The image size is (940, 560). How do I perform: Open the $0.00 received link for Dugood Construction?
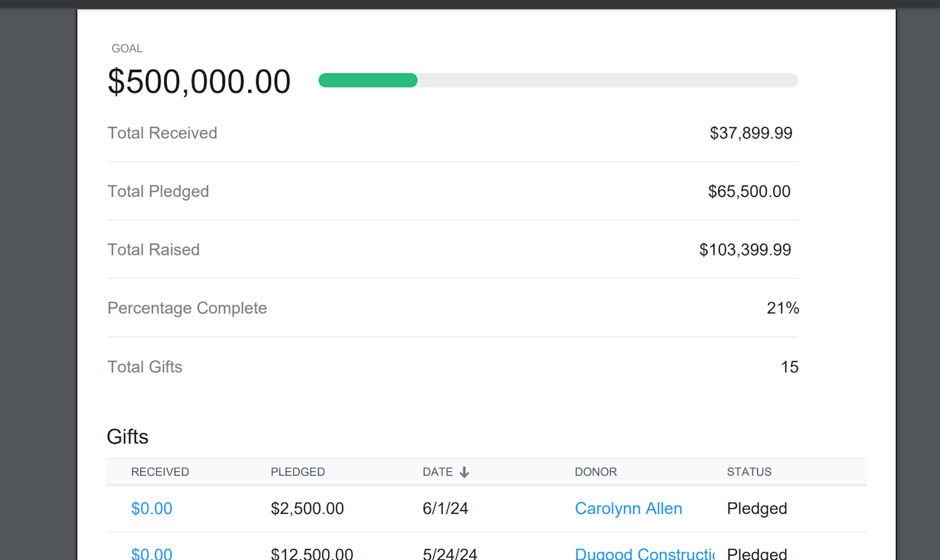tap(151, 553)
